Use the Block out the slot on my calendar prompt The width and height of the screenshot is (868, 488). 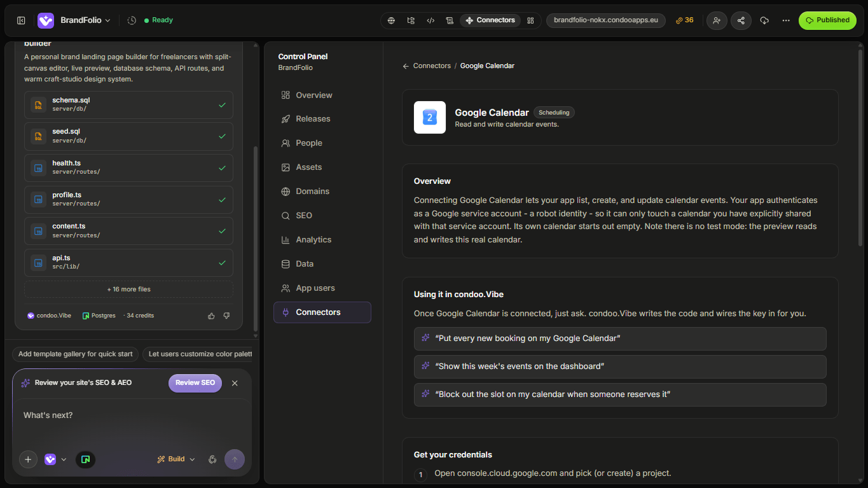pyautogui.click(x=620, y=394)
